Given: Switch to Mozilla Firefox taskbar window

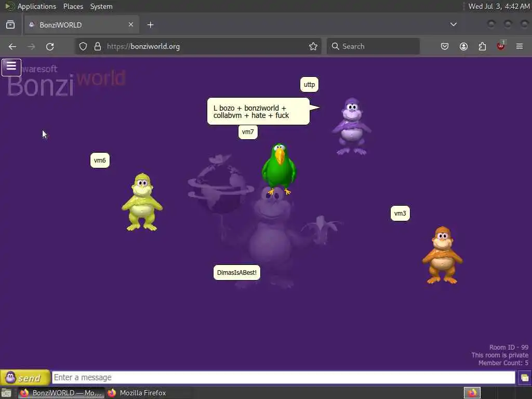Looking at the screenshot, I should [137, 393].
